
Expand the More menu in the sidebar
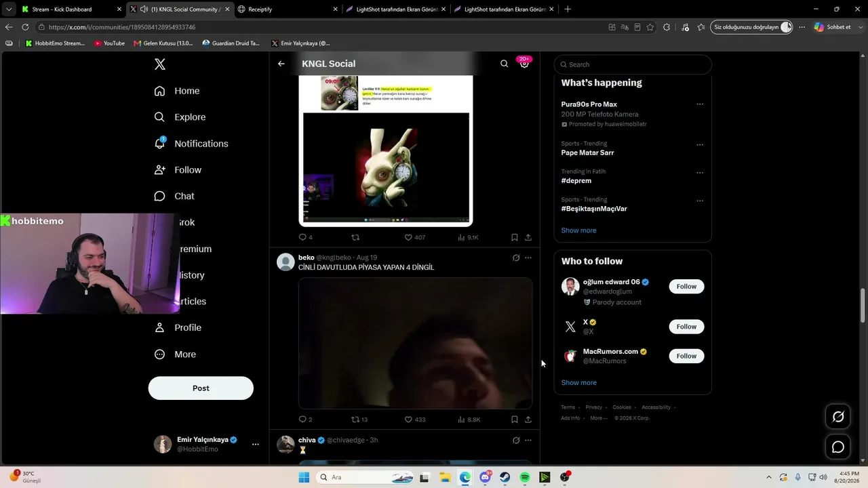click(x=175, y=354)
